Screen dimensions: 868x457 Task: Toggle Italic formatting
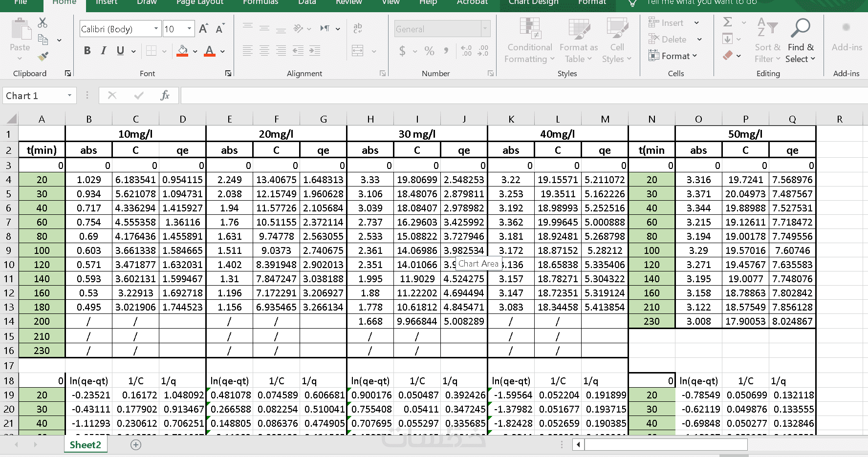pos(104,51)
